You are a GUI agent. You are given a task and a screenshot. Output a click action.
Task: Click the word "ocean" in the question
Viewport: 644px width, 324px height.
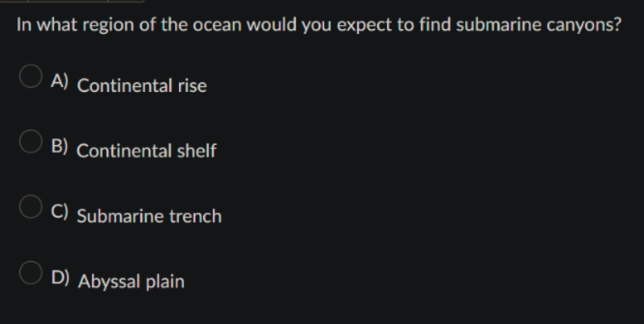218,25
